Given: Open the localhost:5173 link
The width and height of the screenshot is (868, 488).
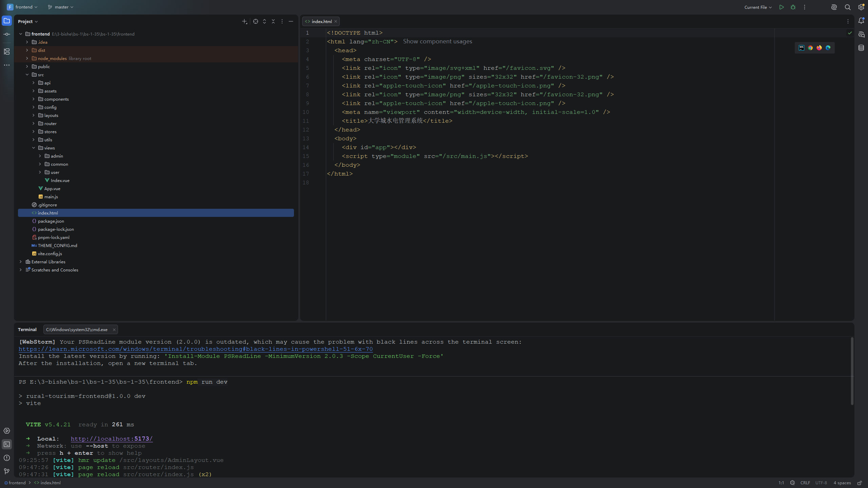Looking at the screenshot, I should click(112, 439).
